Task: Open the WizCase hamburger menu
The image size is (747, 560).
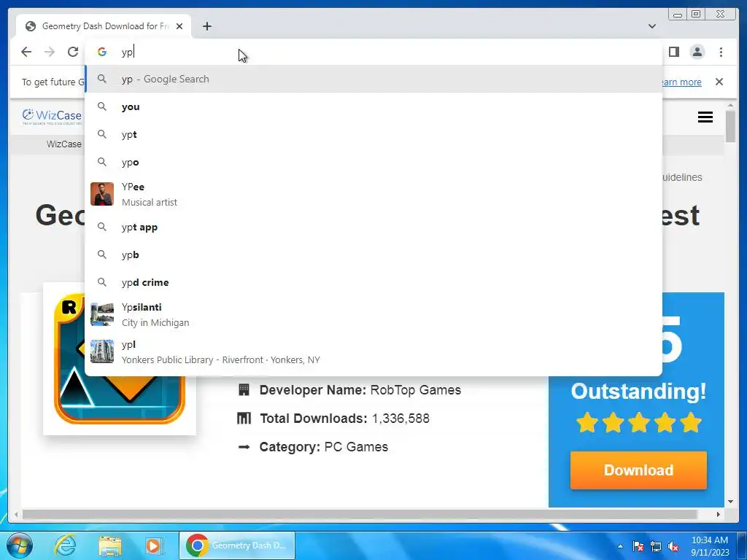Action: (705, 117)
